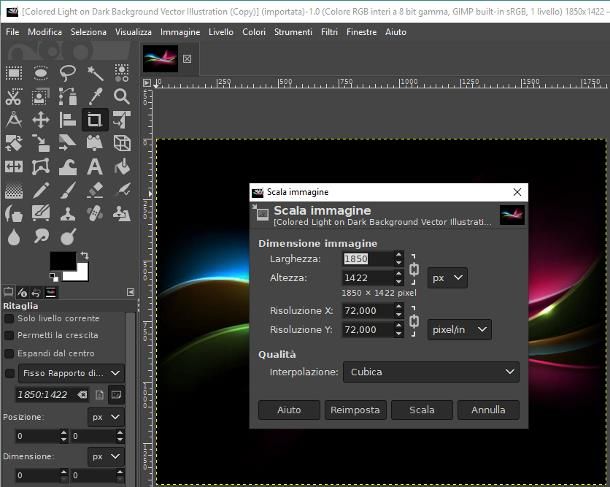610x487 pixels.
Task: Open Posizione px unit dropdown
Action: (x=106, y=417)
